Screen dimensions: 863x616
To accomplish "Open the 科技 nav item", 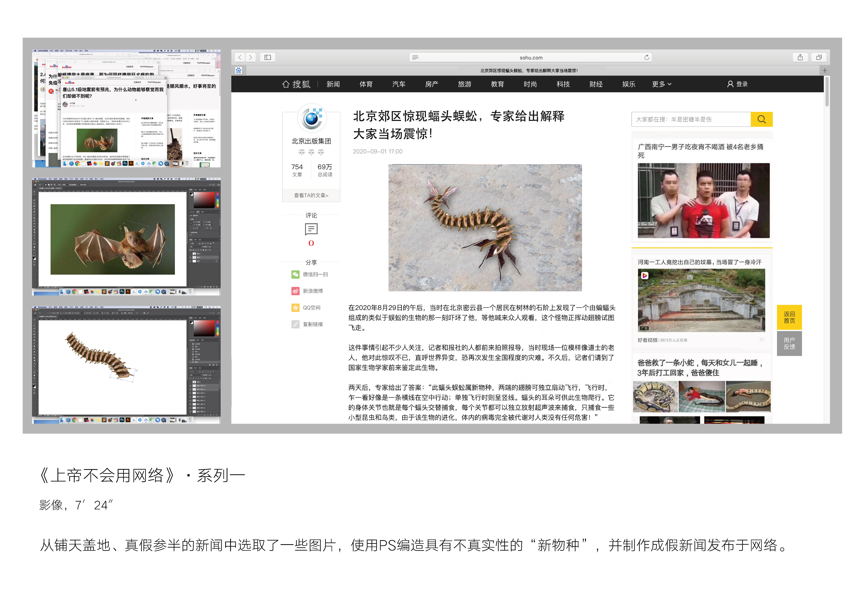I will [563, 84].
